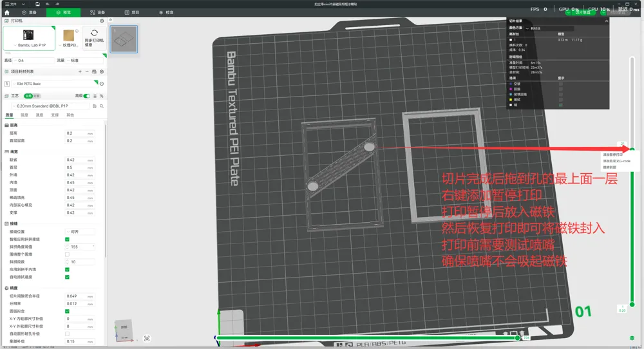Open the 0.20mm Standard @BBL P1P preset dropdown
Screen dimensions: 644x349
51,106
